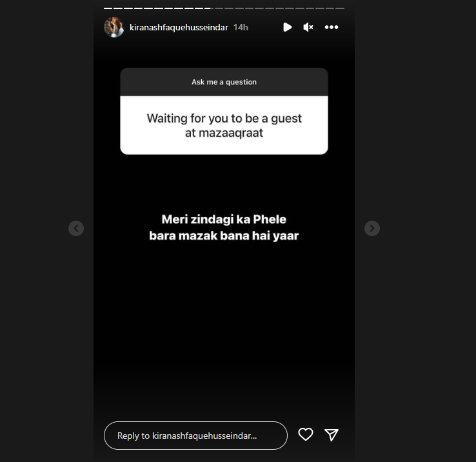The image size is (476, 462).
Task: Click the current active progress segment
Action: 209,8
